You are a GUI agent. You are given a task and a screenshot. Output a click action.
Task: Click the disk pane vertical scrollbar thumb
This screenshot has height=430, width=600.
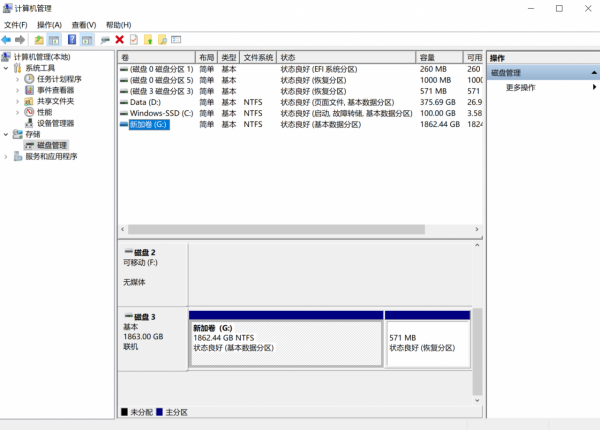(477, 352)
